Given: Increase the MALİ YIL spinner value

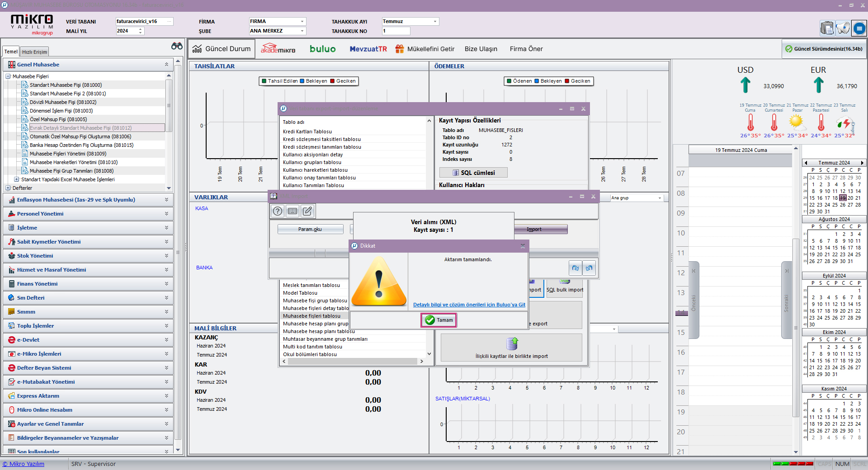Looking at the screenshot, I should click(141, 29).
